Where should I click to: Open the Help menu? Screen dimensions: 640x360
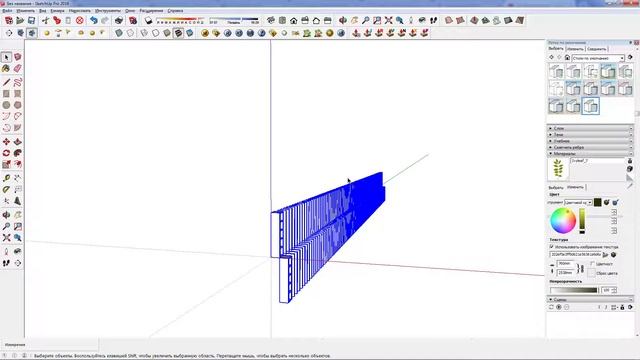point(175,11)
